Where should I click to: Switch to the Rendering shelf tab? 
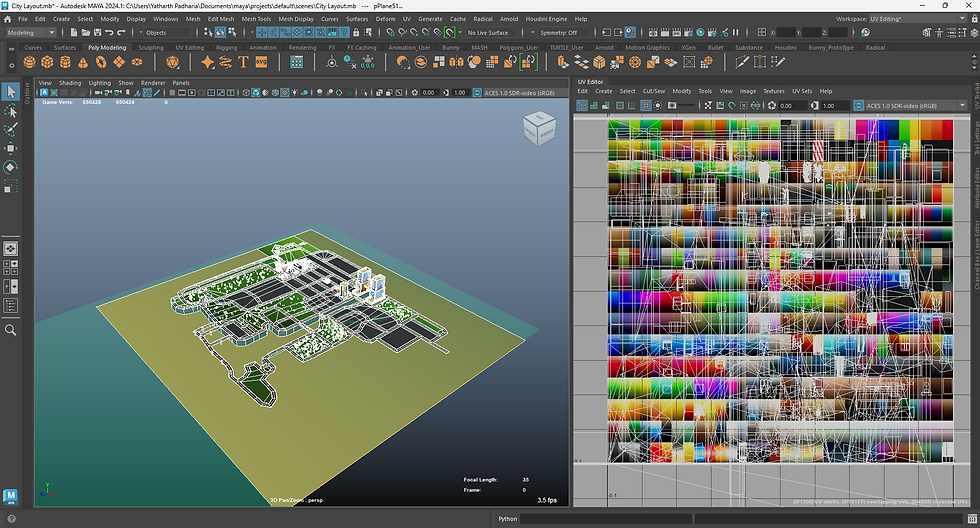tap(302, 47)
